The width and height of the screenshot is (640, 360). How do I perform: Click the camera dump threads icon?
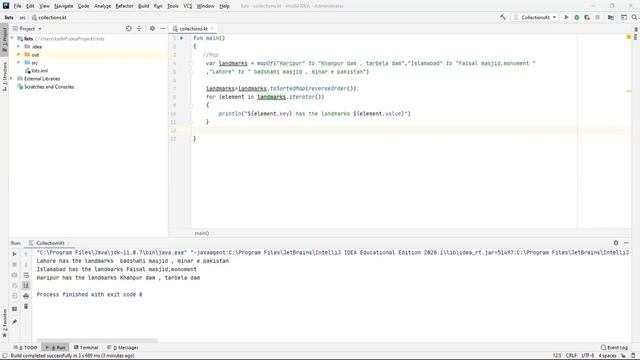pos(14,275)
